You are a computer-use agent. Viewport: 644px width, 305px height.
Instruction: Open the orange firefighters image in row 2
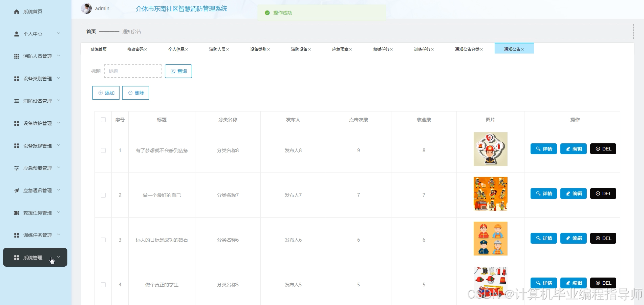tap(490, 194)
